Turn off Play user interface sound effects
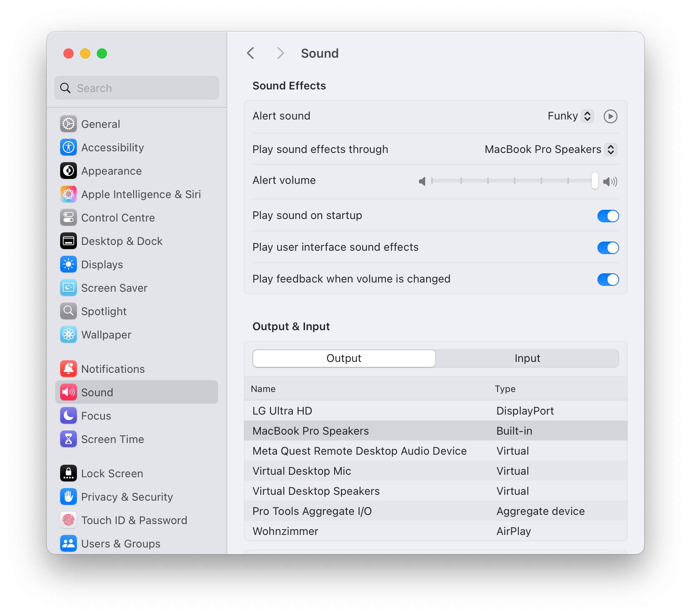Screen dimensions: 691x616 point(608,247)
